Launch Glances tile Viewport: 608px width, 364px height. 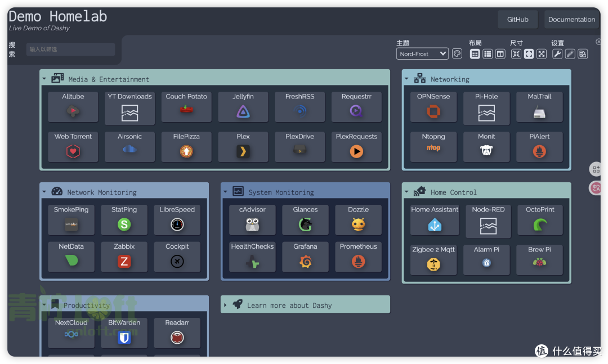click(305, 220)
